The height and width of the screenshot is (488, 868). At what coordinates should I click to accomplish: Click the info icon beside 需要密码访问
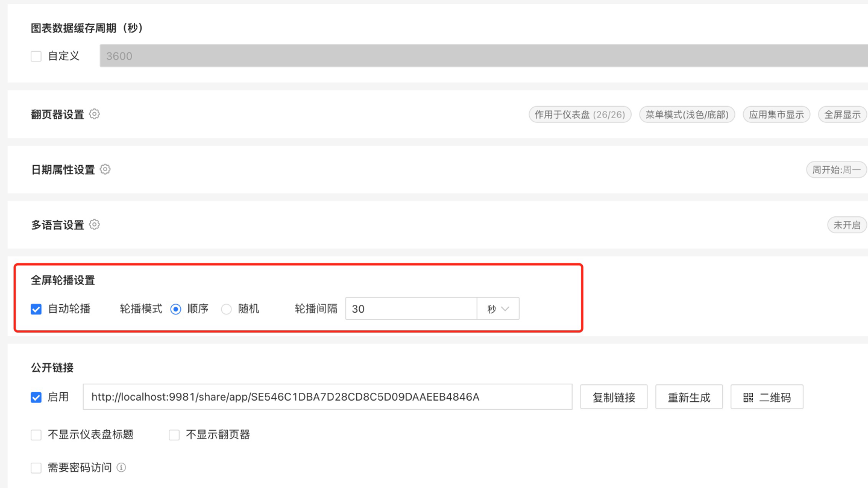[x=121, y=468]
